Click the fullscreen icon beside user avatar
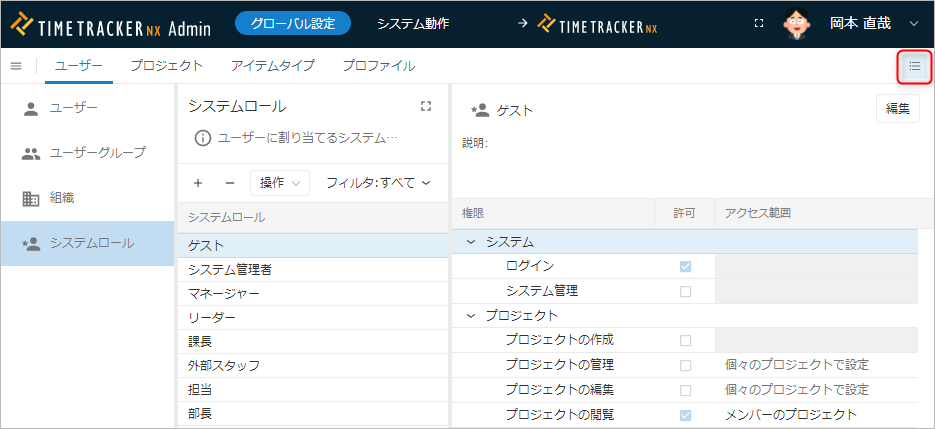This screenshot has width=935, height=429. [759, 23]
